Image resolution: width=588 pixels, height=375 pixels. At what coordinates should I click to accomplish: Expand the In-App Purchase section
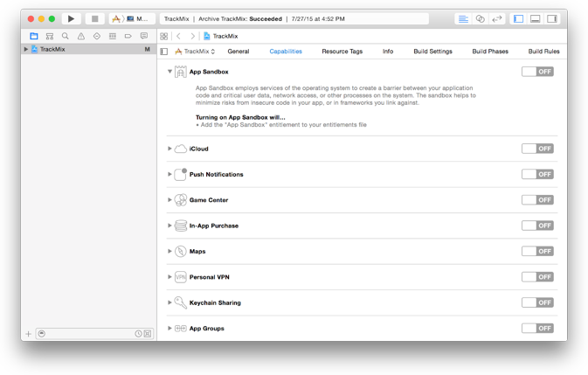[x=169, y=226]
